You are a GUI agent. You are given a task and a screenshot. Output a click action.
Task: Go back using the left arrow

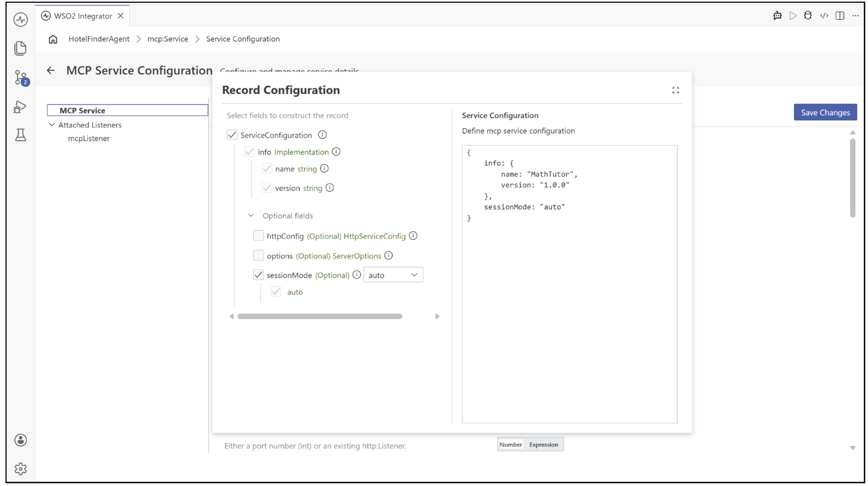click(x=51, y=70)
